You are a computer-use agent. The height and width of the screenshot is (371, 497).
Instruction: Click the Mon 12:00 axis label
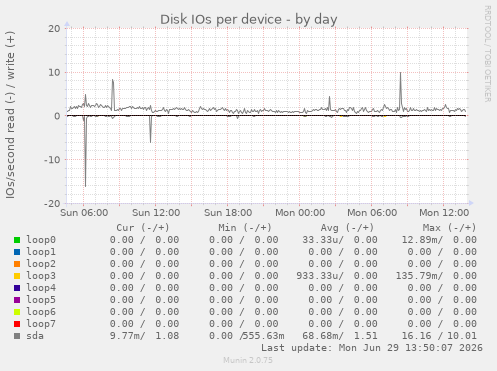[x=444, y=213]
